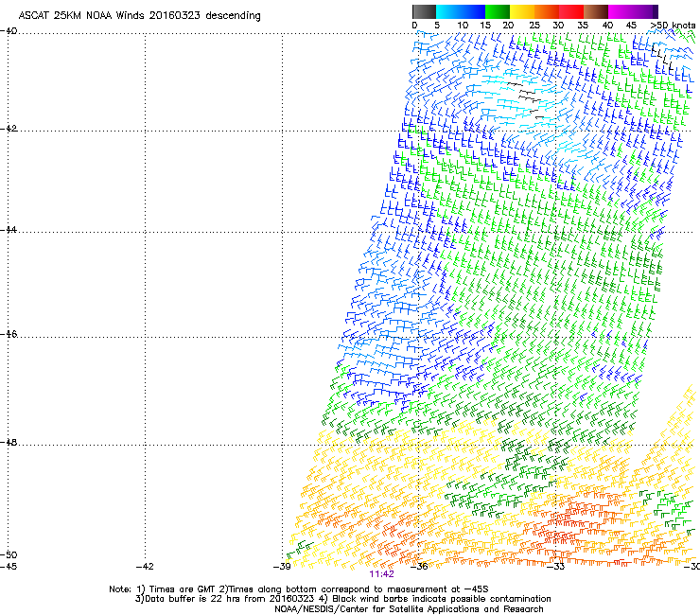This screenshot has width=700, height=615.
Task: Click the '-33' longitude axis label
Action: 556,567
